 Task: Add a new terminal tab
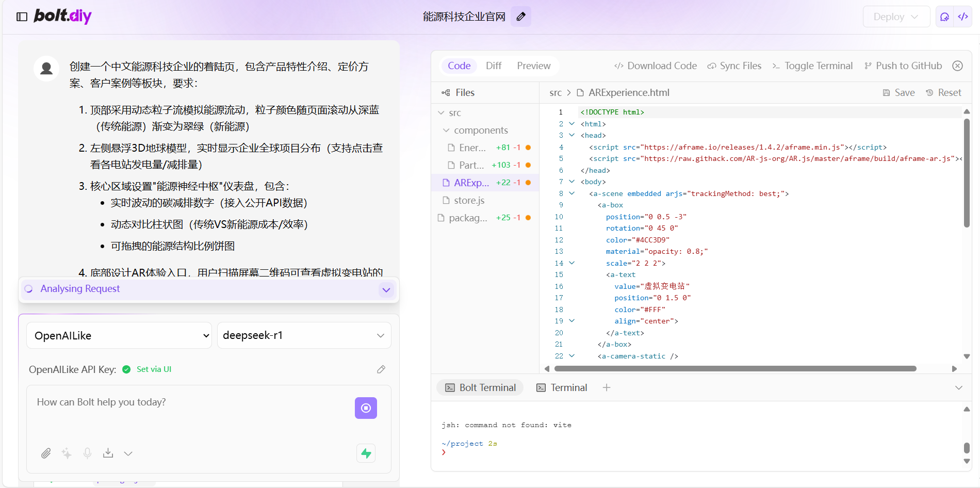tap(607, 387)
